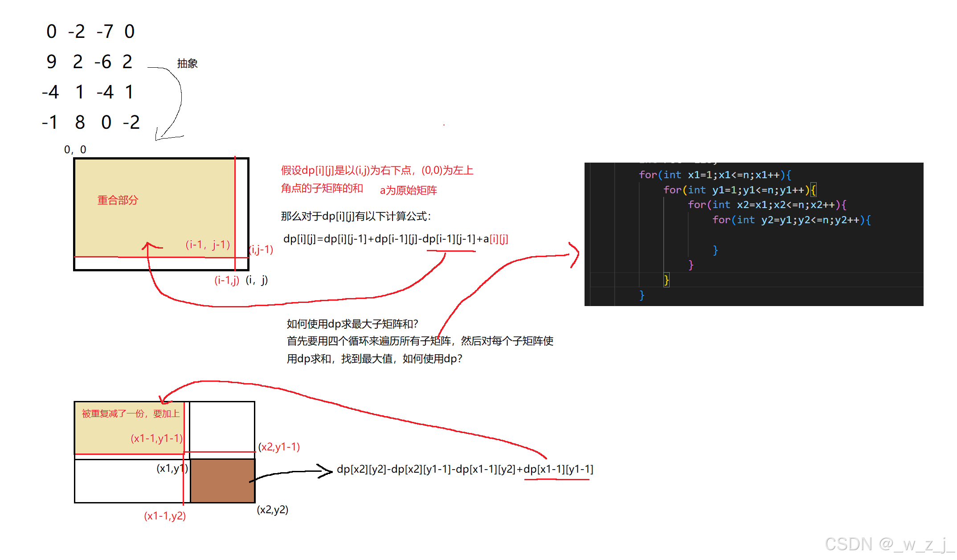The width and height of the screenshot is (957, 560).
Task: Click the red 重合部分 label
Action: (118, 200)
